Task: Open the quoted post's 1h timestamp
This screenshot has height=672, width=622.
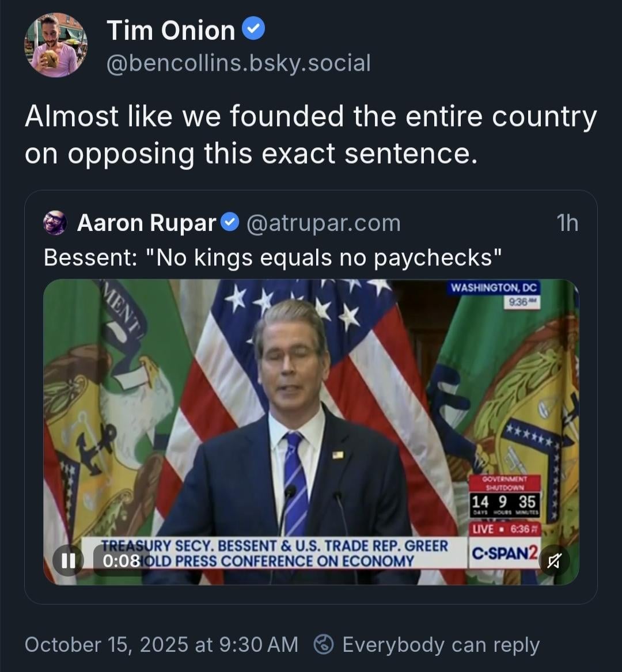Action: click(x=567, y=223)
